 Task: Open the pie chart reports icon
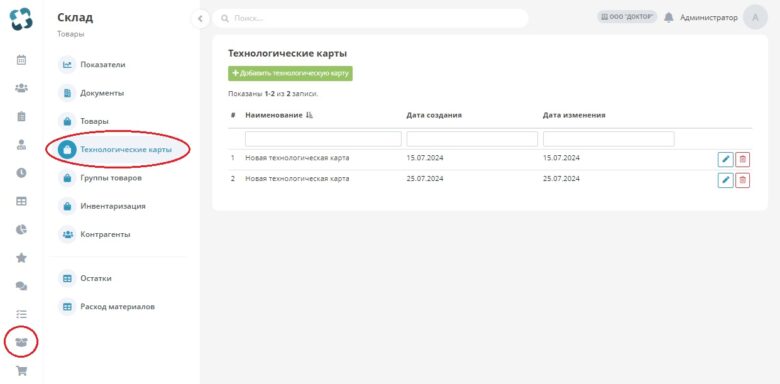point(21,229)
